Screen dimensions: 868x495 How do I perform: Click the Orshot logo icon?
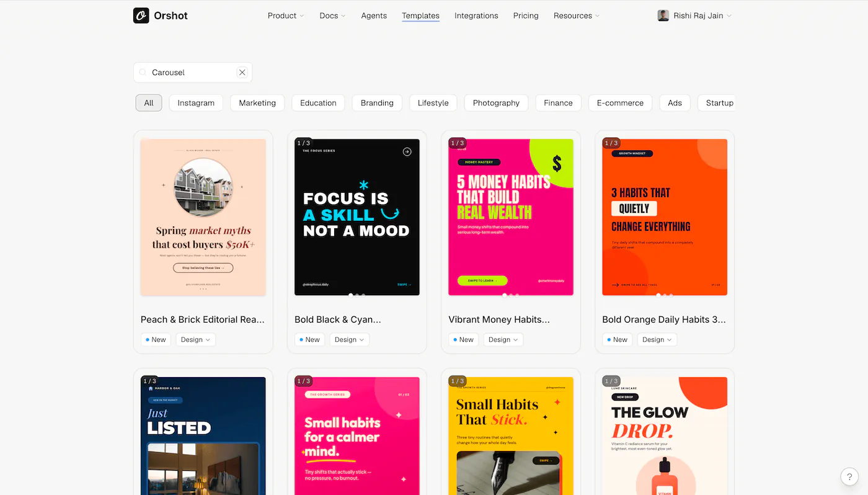click(141, 16)
